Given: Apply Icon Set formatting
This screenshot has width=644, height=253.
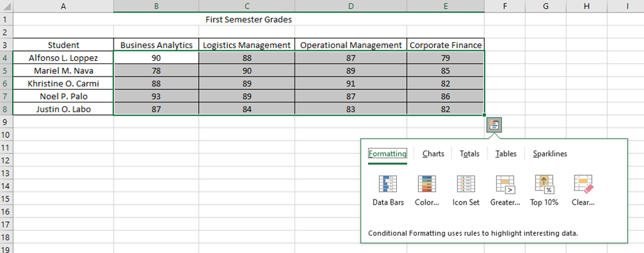Looking at the screenshot, I should click(466, 190).
